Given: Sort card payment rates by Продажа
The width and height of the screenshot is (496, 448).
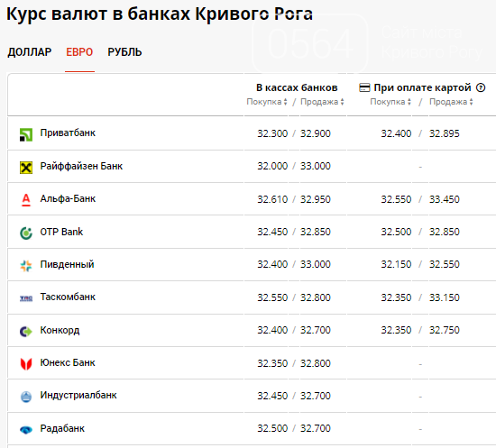Looking at the screenshot, I should pyautogui.click(x=451, y=102).
